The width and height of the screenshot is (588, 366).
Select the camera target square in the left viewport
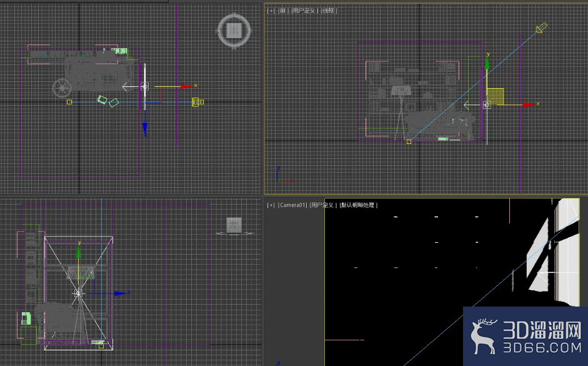[x=101, y=346]
